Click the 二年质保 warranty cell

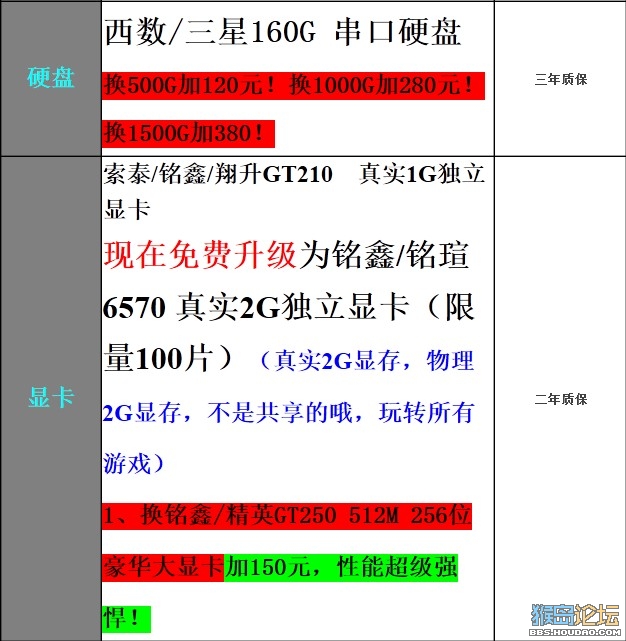pyautogui.click(x=561, y=399)
